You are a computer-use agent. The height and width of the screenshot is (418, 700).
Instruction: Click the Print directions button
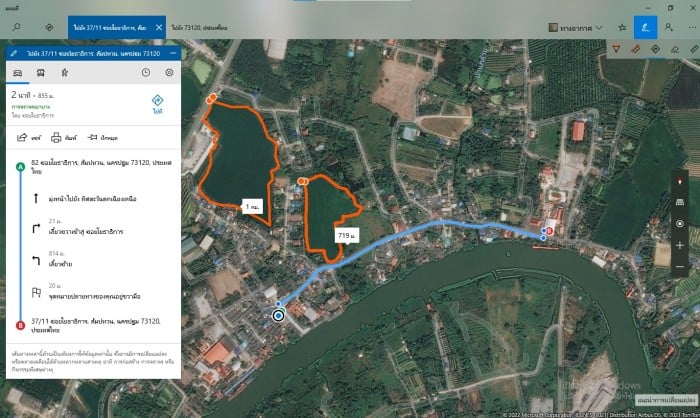tap(64, 138)
